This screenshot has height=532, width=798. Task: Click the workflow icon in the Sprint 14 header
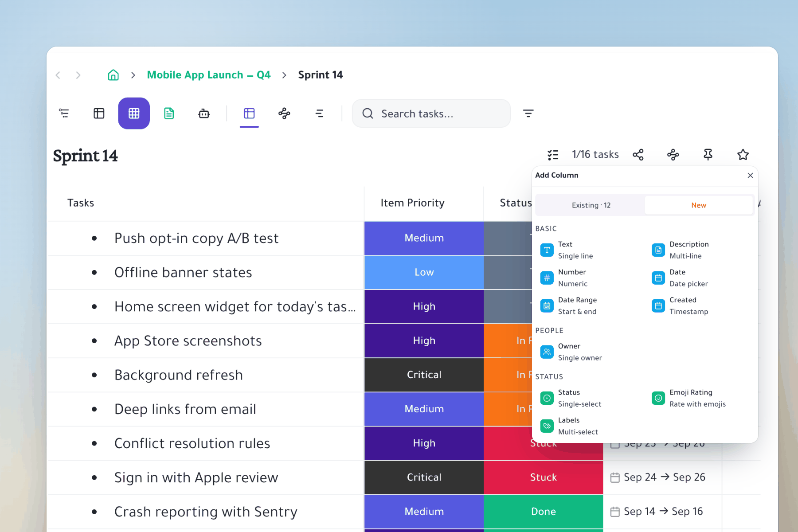pos(673,155)
